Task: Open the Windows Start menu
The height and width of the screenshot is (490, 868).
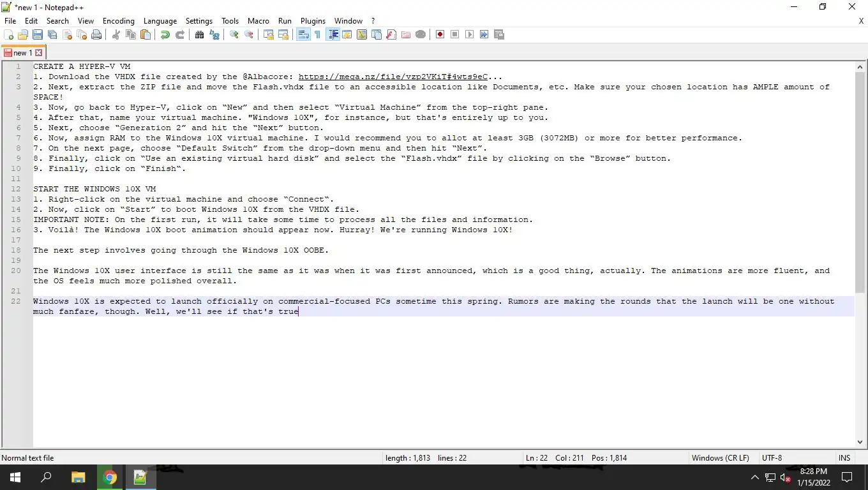Action: (x=15, y=477)
